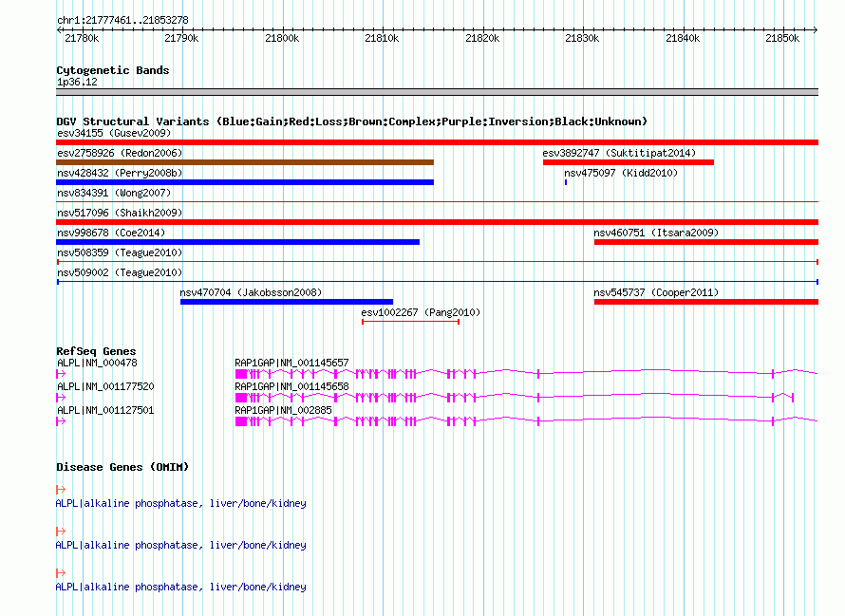Open the ALPL|NM_001177520 gene label

point(105,386)
